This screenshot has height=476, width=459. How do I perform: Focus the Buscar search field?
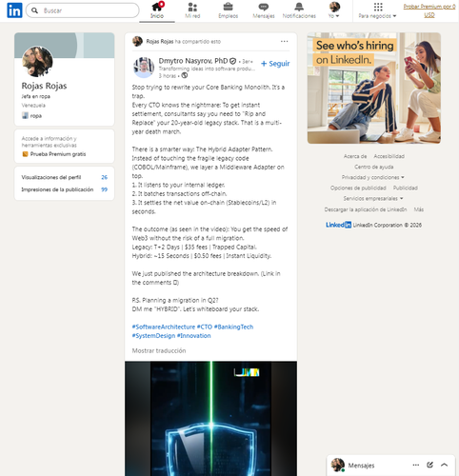click(82, 10)
